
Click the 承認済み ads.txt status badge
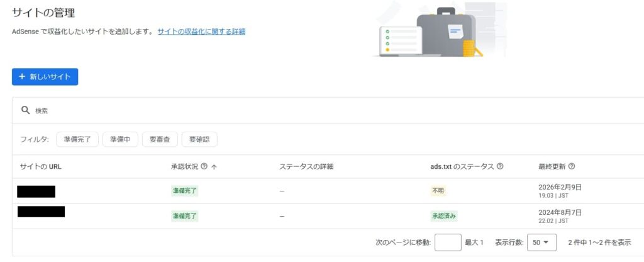443,216
